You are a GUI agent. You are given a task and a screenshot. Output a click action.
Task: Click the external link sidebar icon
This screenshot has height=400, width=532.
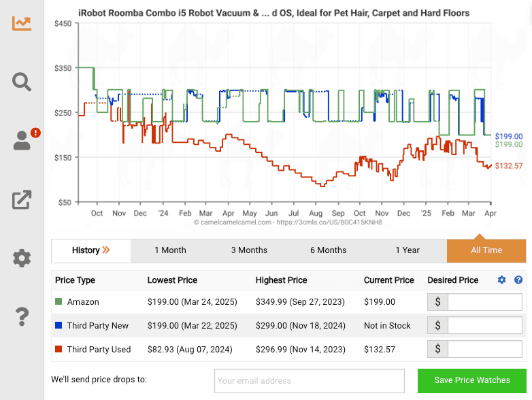[x=22, y=200]
